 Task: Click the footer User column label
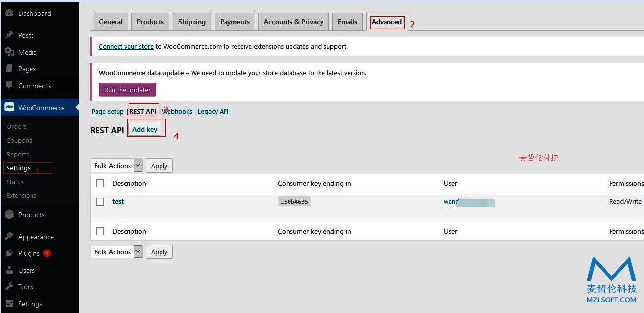tap(451, 231)
